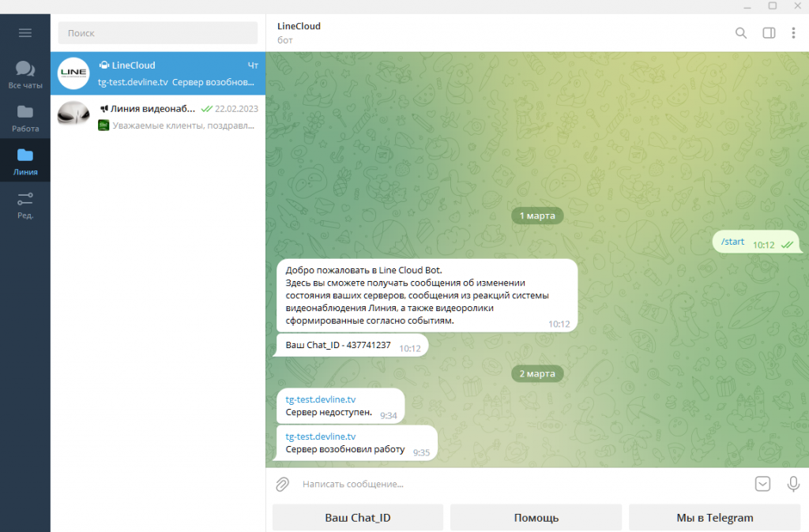Viewport: 809px width, 532px height.
Task: Close the Telegram window
Action: pos(797,6)
